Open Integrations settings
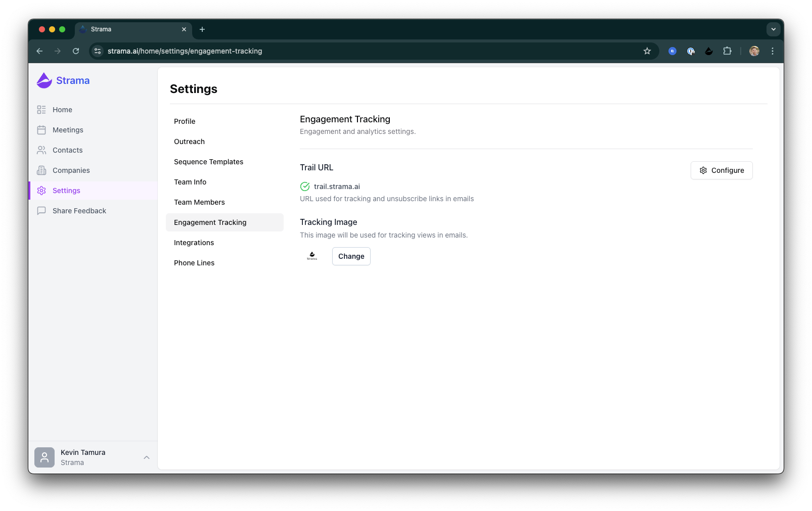Image resolution: width=812 pixels, height=511 pixels. pos(224,243)
